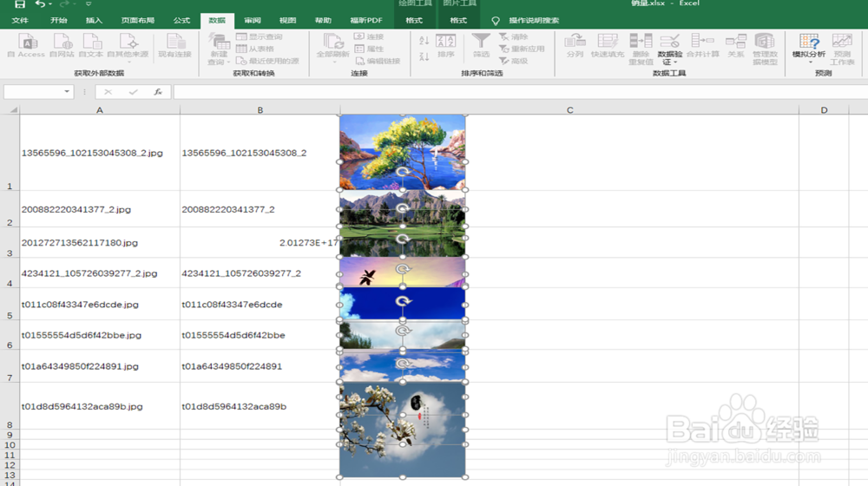Select cell t01d8d5964132aca89b in column B
This screenshot has width=868, height=486.
[260, 406]
